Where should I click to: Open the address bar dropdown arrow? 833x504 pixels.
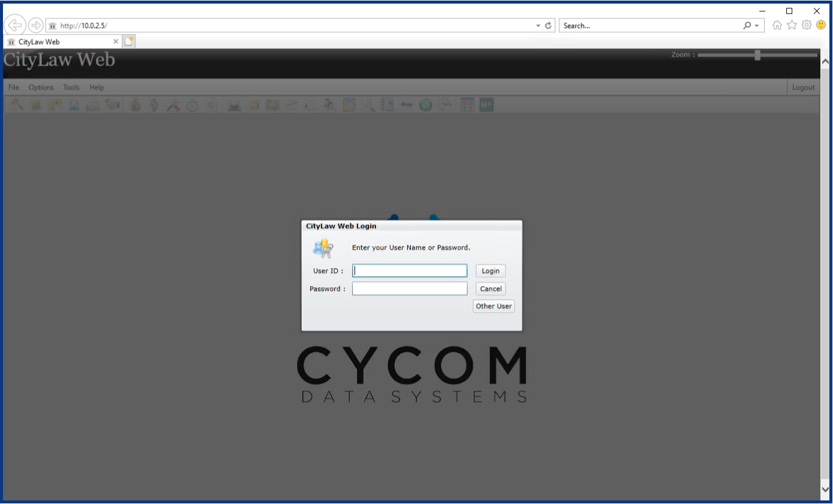click(537, 25)
